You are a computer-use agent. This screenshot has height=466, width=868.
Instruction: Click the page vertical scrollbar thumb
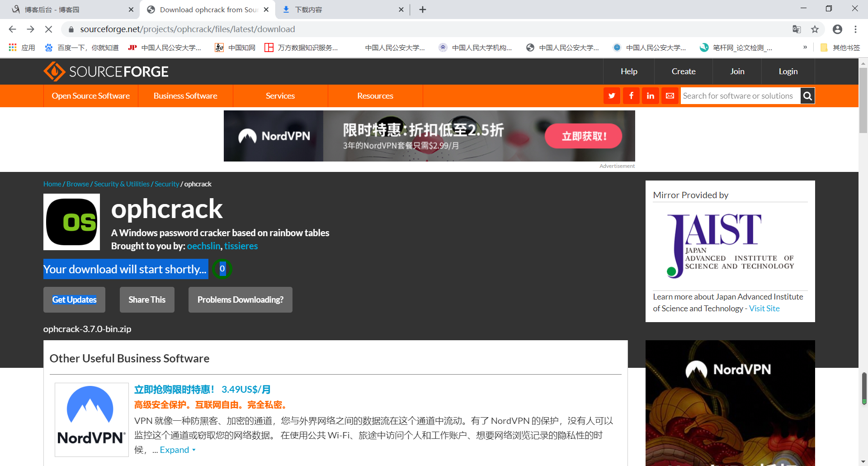863,100
